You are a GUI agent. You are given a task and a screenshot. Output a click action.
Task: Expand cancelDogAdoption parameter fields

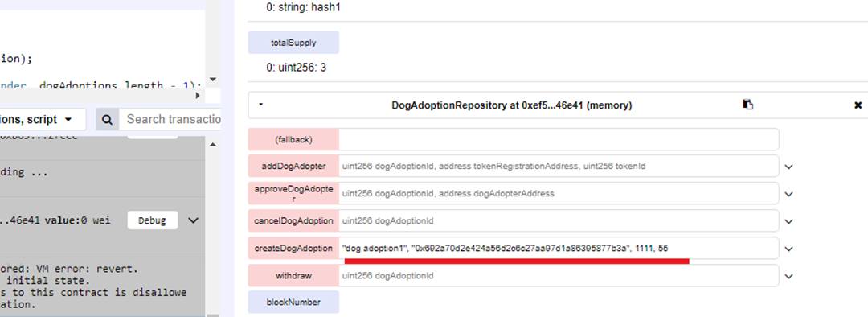click(x=789, y=221)
